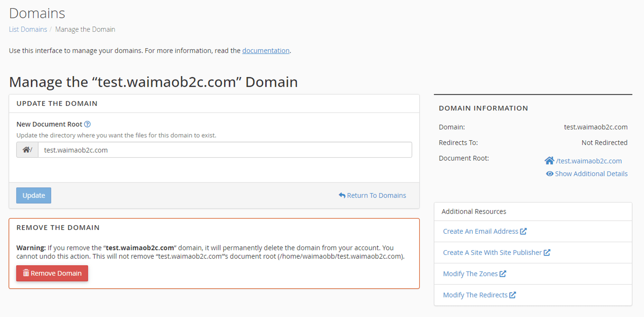
Task: Select Return To Domains link text
Action: click(376, 195)
